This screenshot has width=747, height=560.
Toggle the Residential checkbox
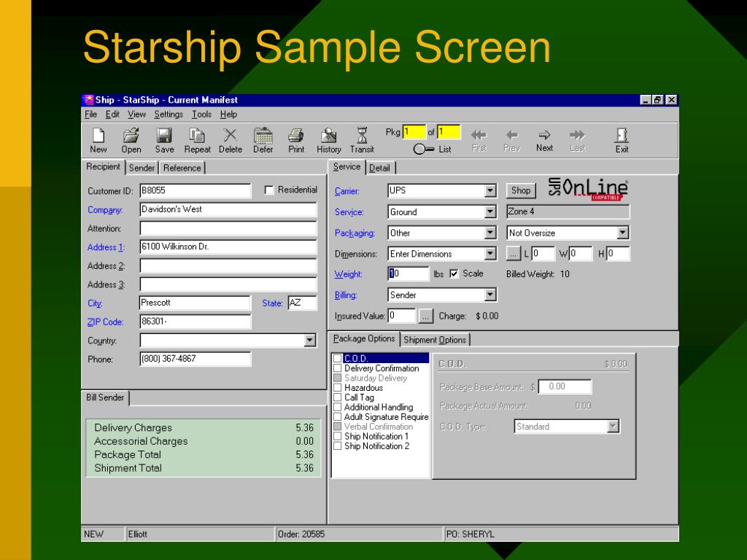[268, 190]
